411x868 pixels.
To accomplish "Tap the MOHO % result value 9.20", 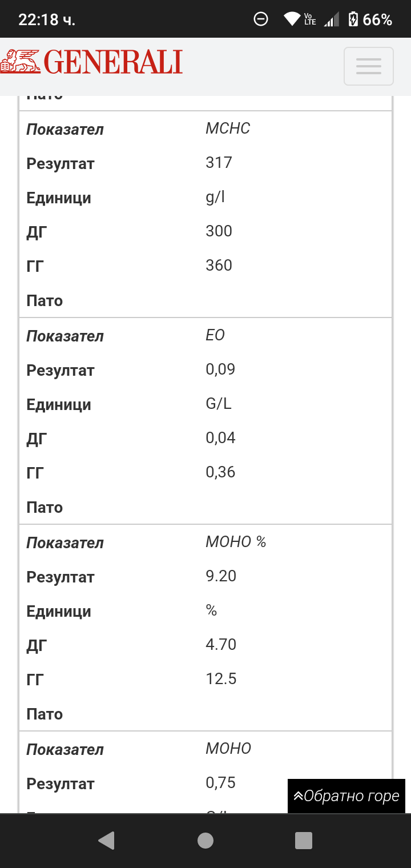I will pos(221,576).
